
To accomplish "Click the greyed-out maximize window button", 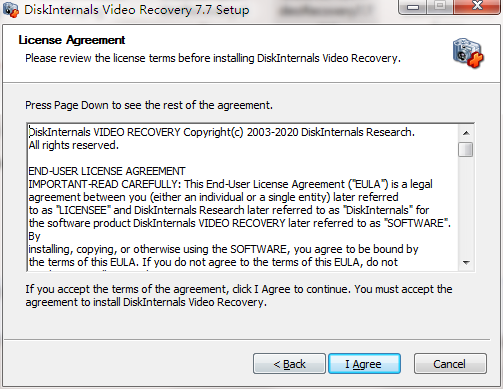I will (440, 7).
